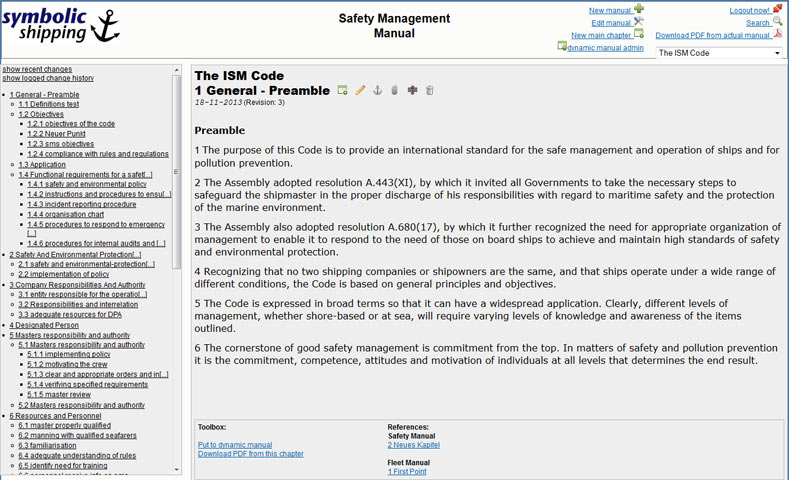Delete chapter using the trash bin icon
Screen dimensions: 789x480
click(429, 91)
